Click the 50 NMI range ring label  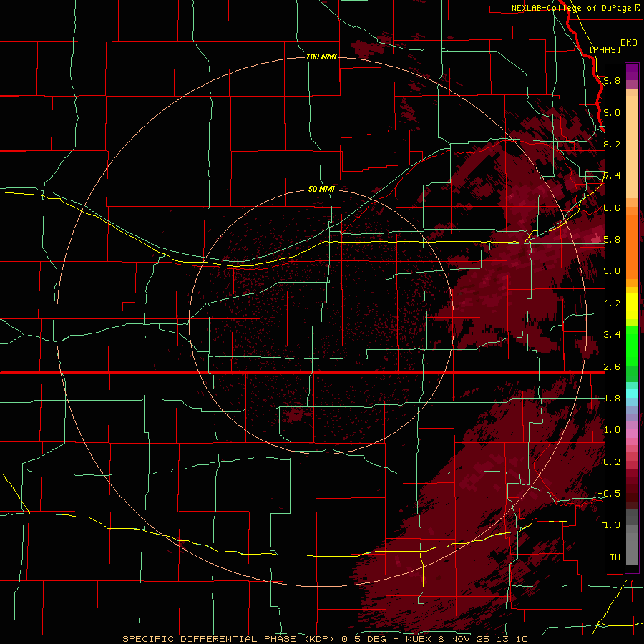(x=321, y=189)
